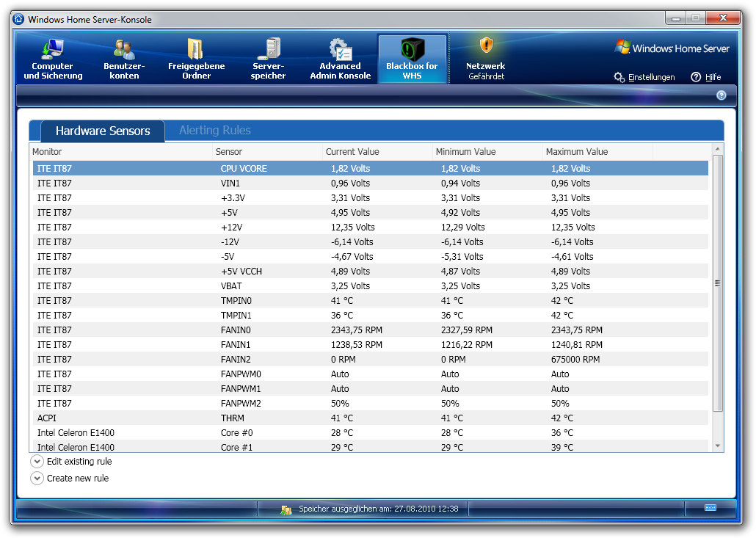756x538 pixels.
Task: Click the vertical scrollbar thumb of sensor list
Action: point(718,283)
